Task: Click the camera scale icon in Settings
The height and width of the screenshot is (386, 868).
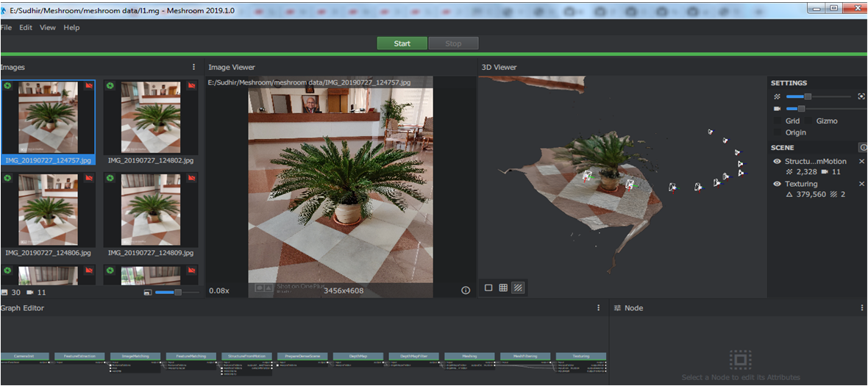Action: coord(777,108)
